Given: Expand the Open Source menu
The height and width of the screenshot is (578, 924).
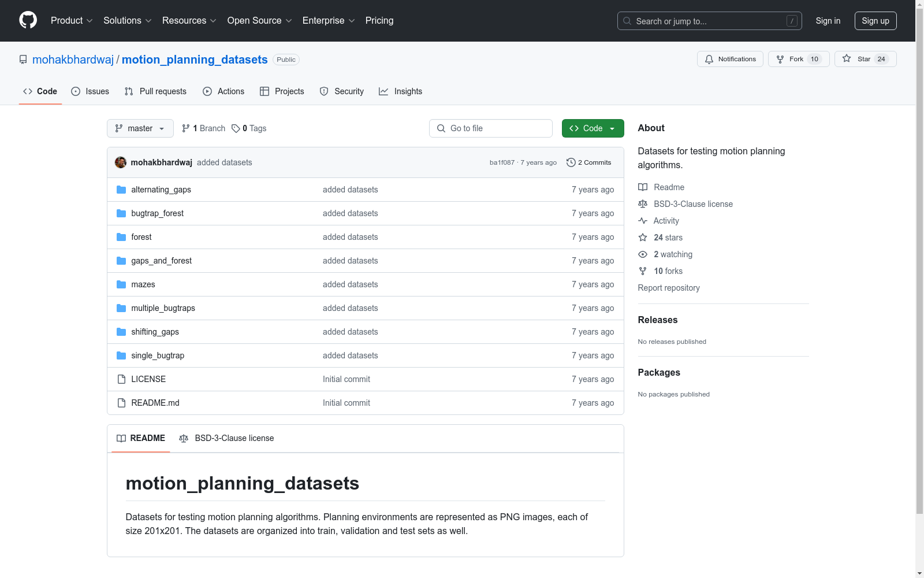Looking at the screenshot, I should click(x=260, y=21).
